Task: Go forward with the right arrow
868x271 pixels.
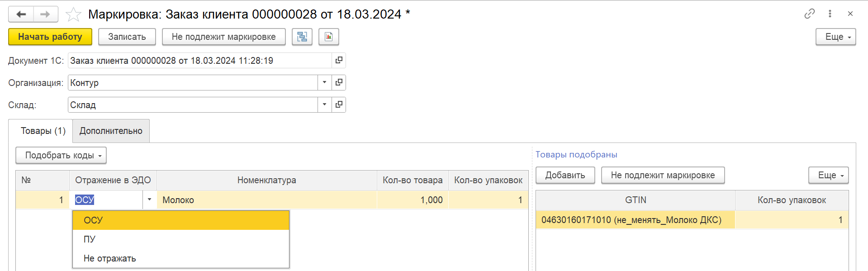Action: 45,14
